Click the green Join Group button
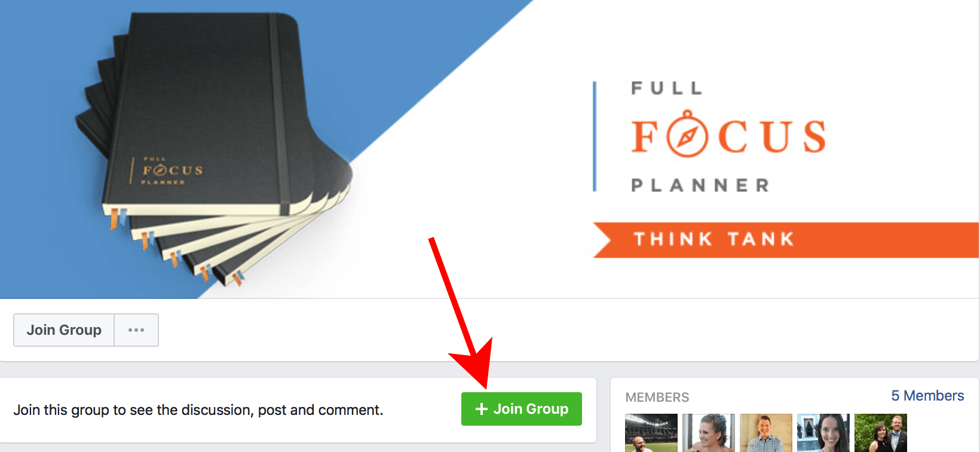The height and width of the screenshot is (452, 980). [x=521, y=409]
